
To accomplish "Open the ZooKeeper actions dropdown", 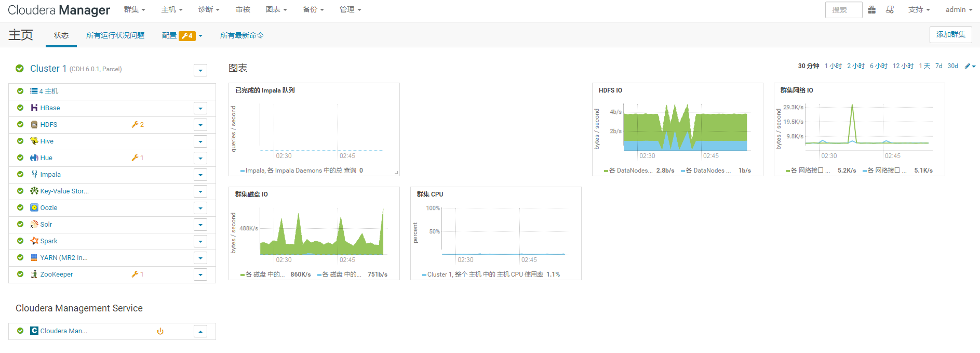I will tap(200, 274).
